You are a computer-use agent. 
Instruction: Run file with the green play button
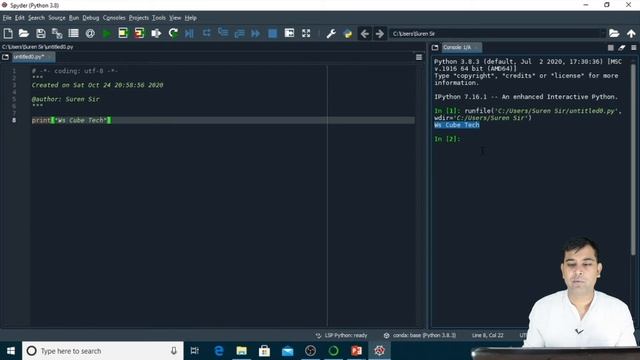[107, 33]
